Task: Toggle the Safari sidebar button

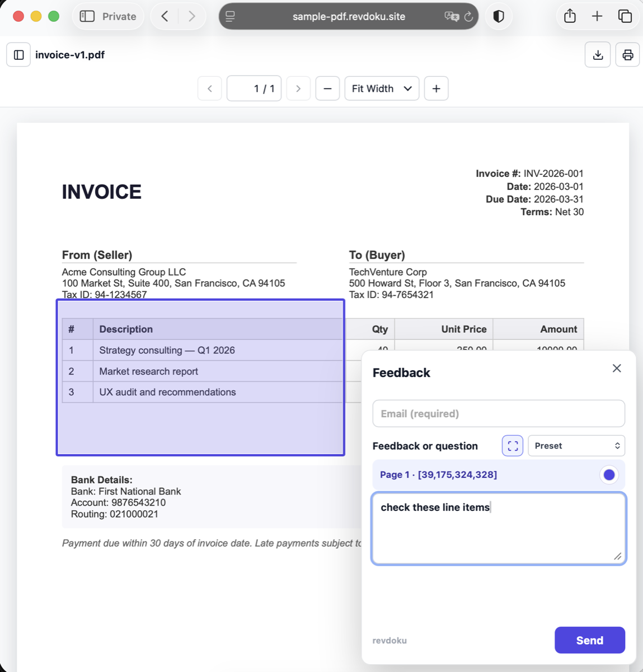Action: click(x=87, y=16)
